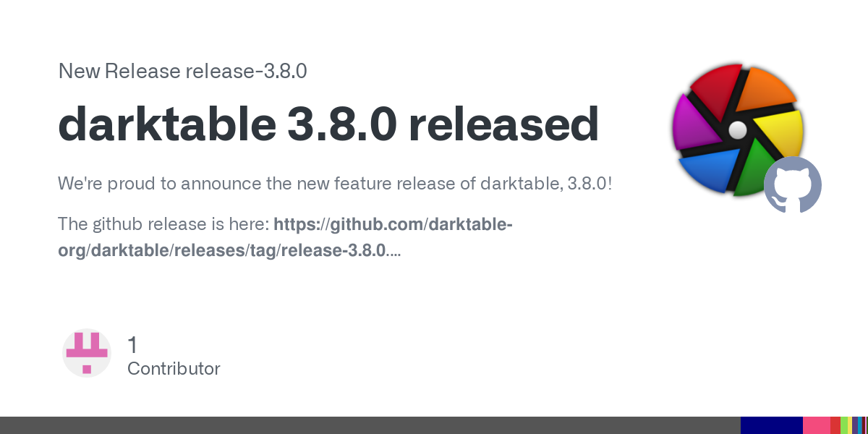
Task: Select the pink language bar segment
Action: (x=817, y=425)
